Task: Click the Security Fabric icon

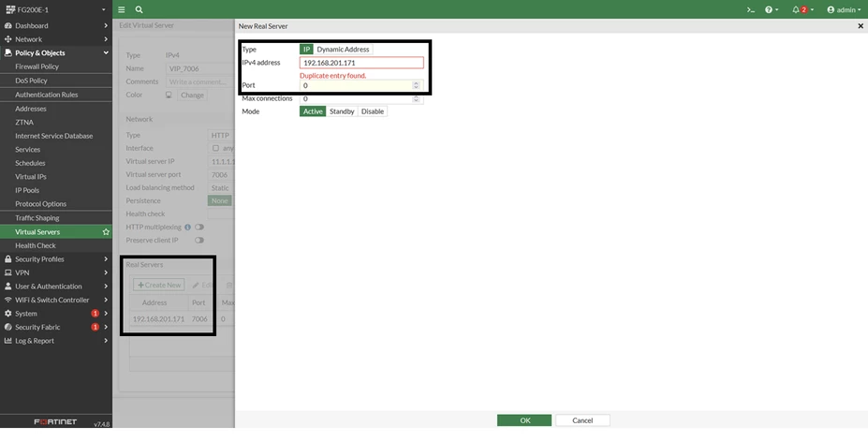Action: (x=7, y=327)
